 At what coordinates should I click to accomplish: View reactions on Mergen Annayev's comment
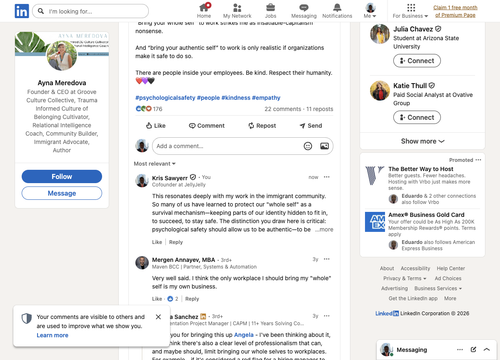[x=173, y=299]
